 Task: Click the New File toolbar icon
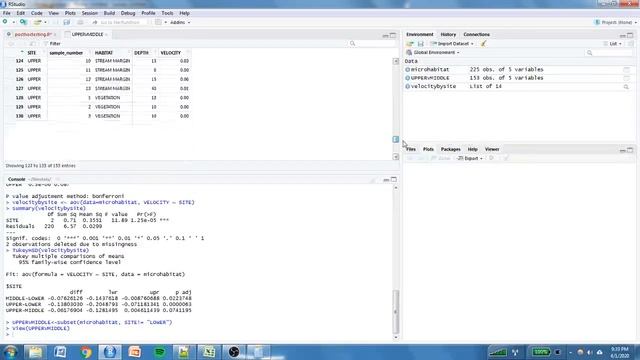[x=5, y=22]
